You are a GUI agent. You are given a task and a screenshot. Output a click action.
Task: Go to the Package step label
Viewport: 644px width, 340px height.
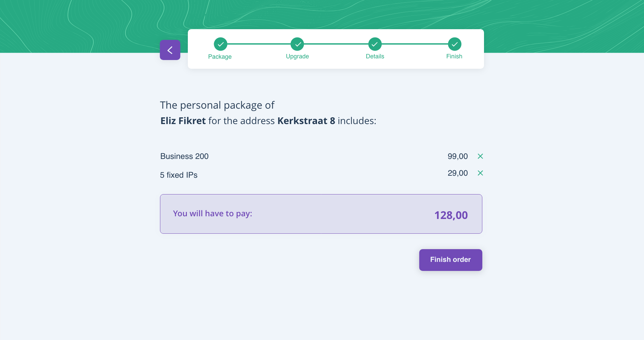(x=220, y=57)
